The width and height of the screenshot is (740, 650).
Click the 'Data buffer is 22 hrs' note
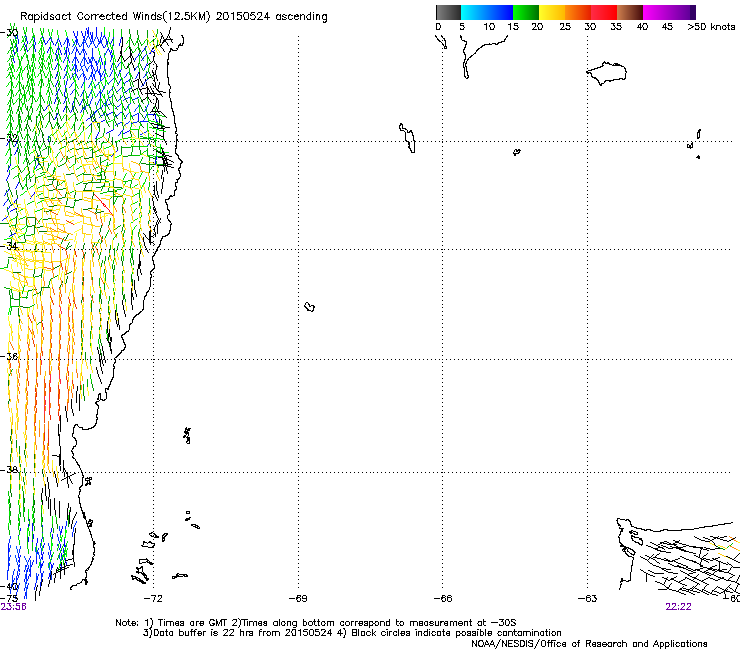tap(238, 633)
